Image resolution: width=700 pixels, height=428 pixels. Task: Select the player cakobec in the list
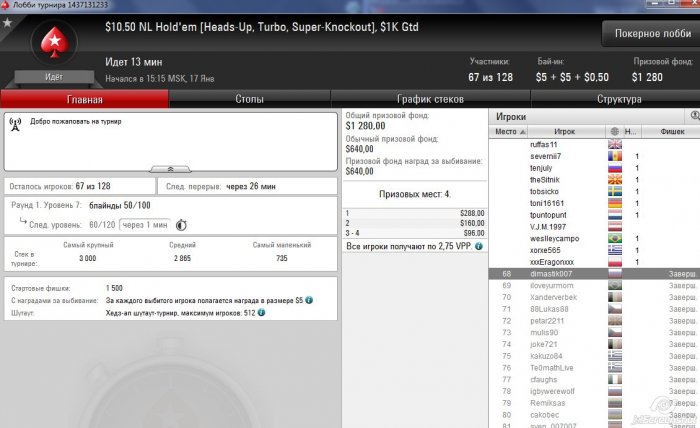[x=594, y=415]
